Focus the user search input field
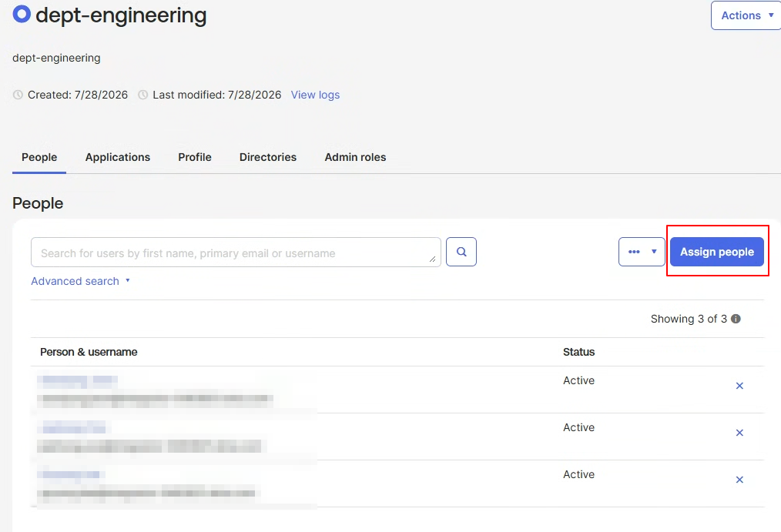Image resolution: width=781 pixels, height=532 pixels. click(236, 253)
